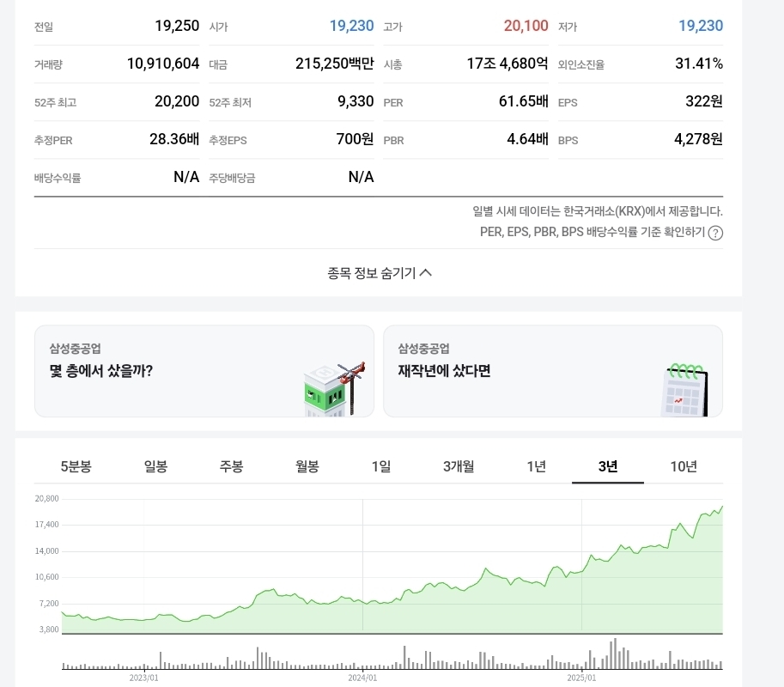Select the 1년 chart period
Viewport: 784px width, 687px height.
pyautogui.click(x=536, y=466)
